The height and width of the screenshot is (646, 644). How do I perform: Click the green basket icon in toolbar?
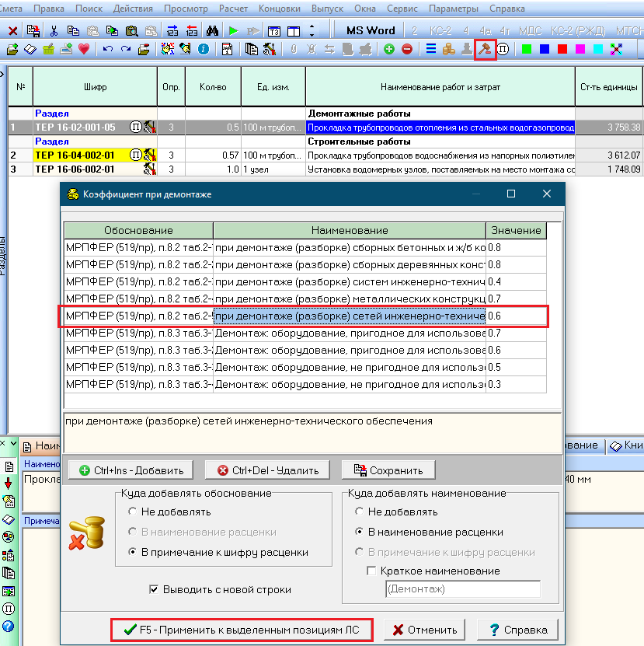coord(49,50)
